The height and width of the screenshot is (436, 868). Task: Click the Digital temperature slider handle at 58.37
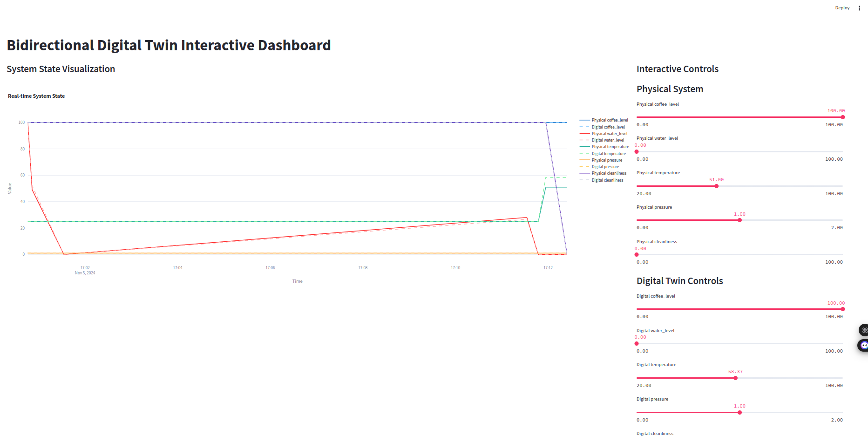pyautogui.click(x=736, y=378)
